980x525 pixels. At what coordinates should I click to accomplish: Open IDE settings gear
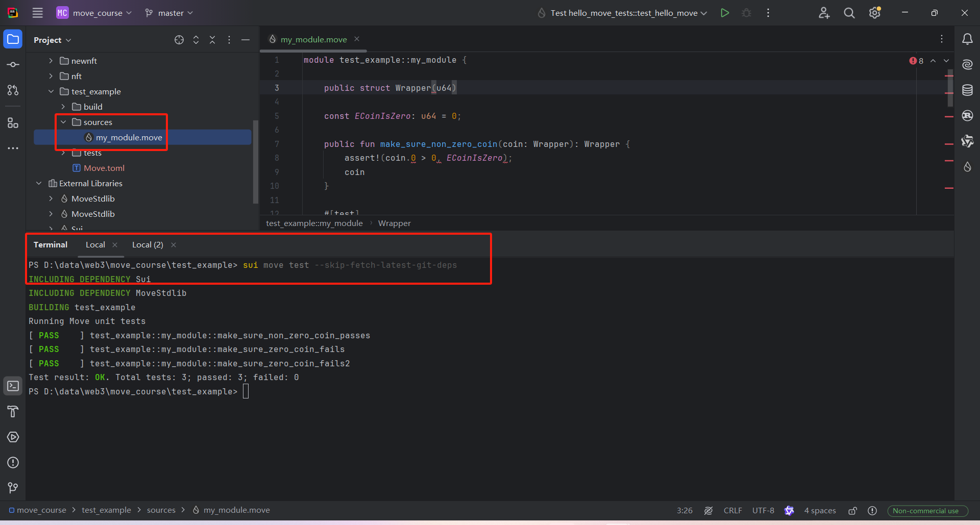pyautogui.click(x=875, y=13)
